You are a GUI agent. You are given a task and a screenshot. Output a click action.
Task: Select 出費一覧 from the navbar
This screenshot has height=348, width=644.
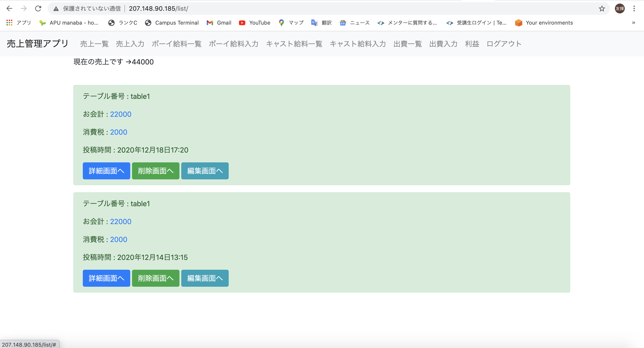click(x=407, y=44)
